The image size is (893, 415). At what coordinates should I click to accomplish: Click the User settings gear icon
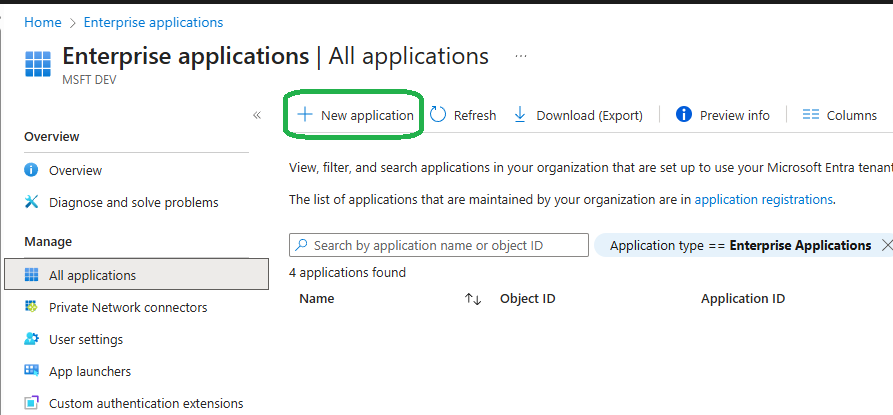31,339
